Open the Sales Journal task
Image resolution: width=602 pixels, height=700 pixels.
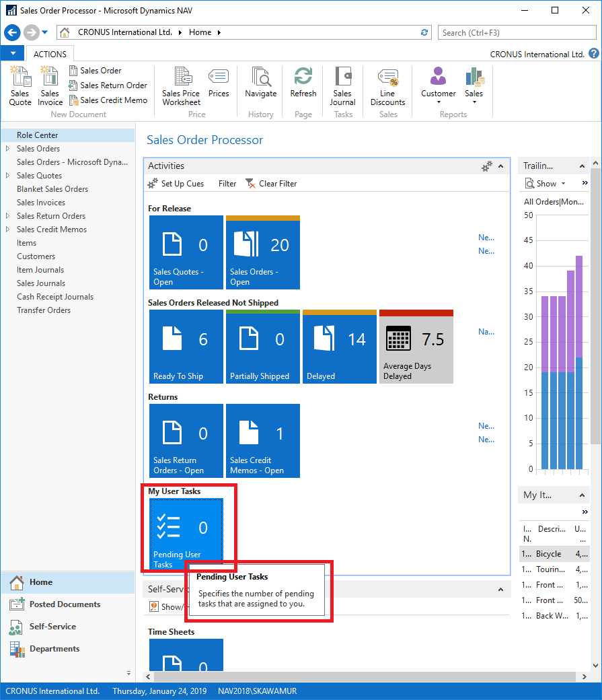point(343,86)
